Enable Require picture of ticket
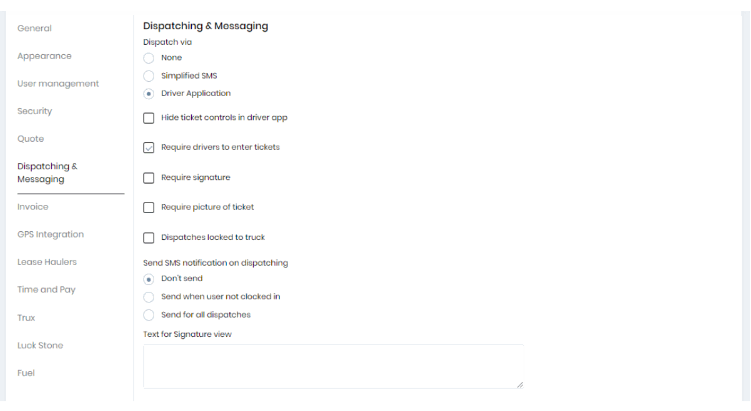 [x=149, y=208]
